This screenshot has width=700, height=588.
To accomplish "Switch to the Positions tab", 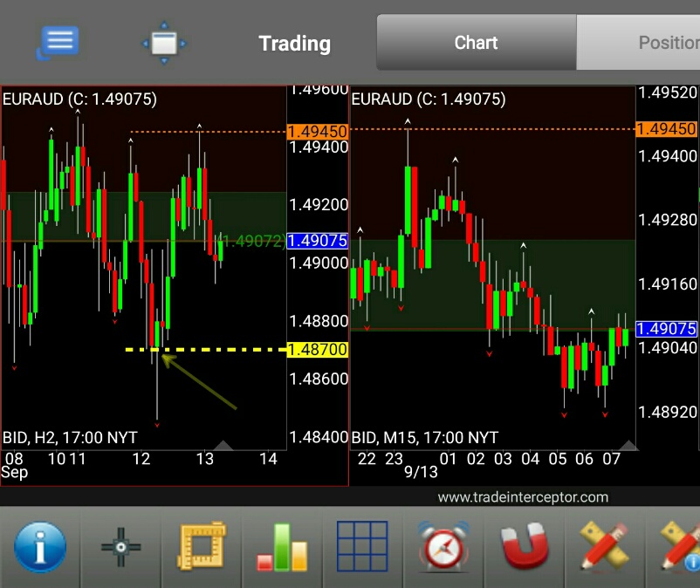I will point(638,43).
